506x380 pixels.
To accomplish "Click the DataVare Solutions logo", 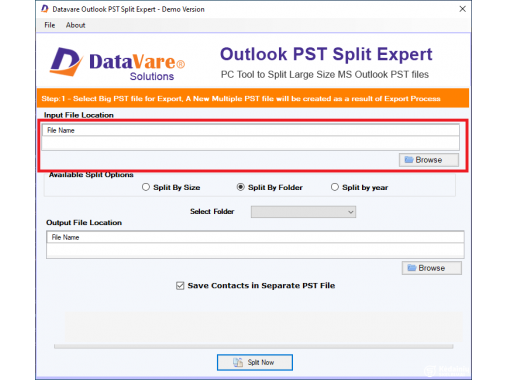I will [x=117, y=63].
